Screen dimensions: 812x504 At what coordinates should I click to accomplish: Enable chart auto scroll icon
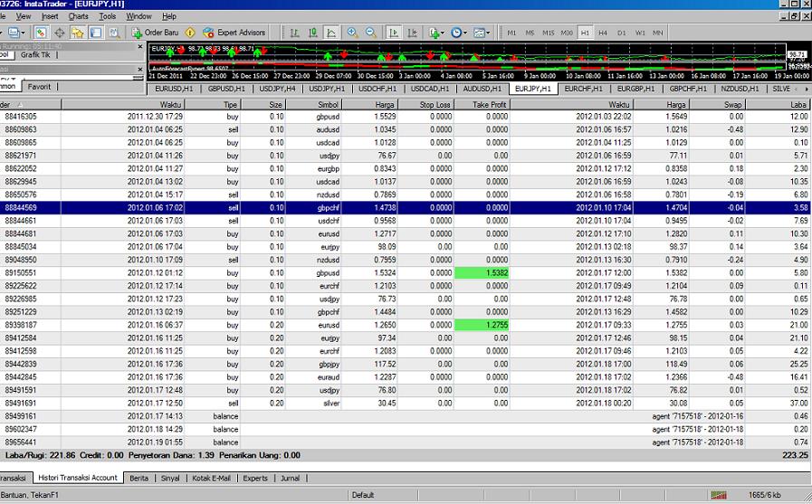395,33
